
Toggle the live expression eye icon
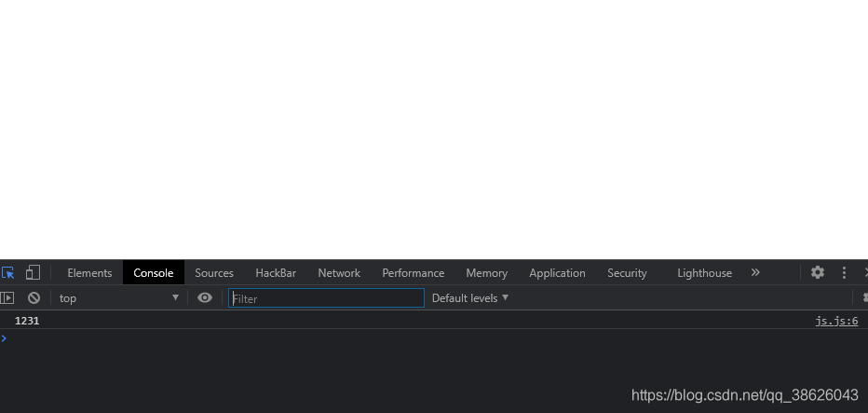click(x=205, y=297)
